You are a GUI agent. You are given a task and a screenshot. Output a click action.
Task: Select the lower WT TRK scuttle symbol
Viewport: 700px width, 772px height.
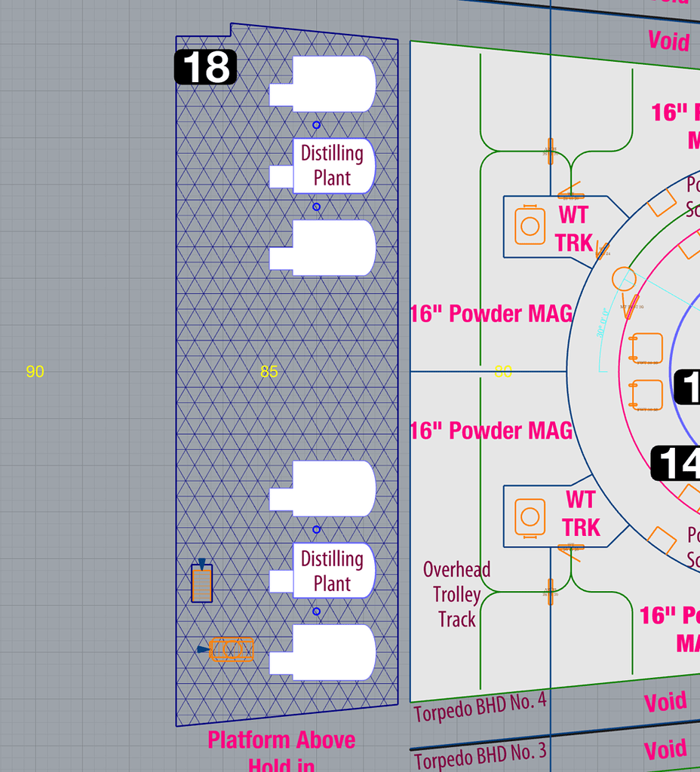click(x=529, y=516)
